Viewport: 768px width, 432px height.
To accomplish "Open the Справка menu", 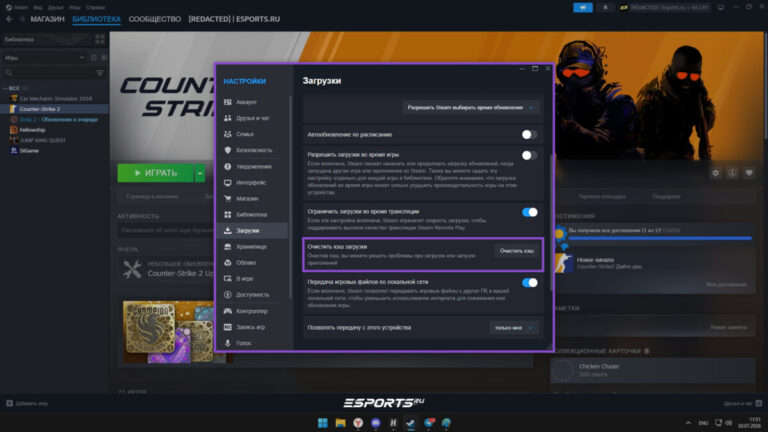I will point(95,7).
